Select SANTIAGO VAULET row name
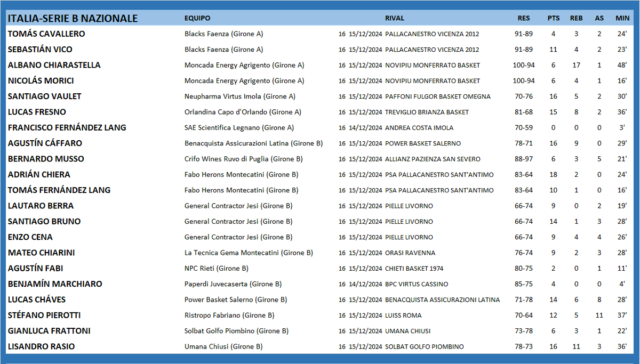The height and width of the screenshot is (364, 640). [x=44, y=96]
